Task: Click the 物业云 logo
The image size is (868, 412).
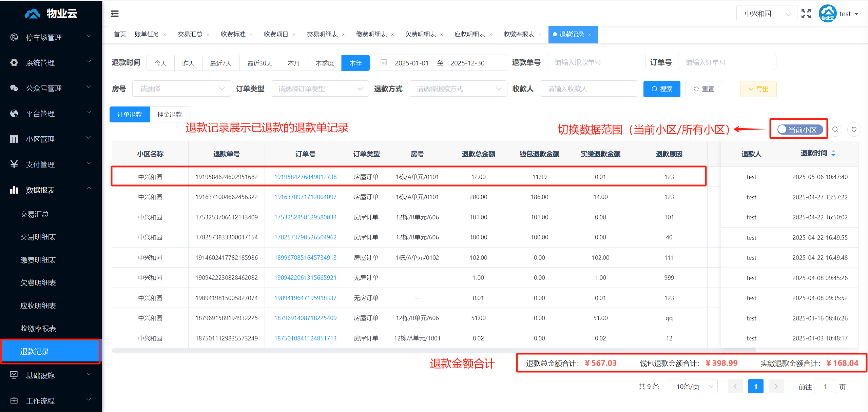Action: (x=51, y=14)
